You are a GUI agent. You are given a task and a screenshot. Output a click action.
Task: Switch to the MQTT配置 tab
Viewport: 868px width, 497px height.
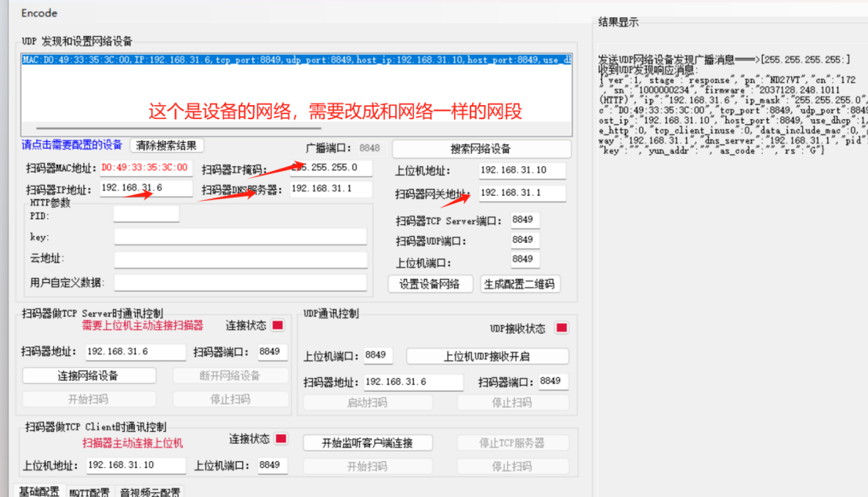point(89,492)
